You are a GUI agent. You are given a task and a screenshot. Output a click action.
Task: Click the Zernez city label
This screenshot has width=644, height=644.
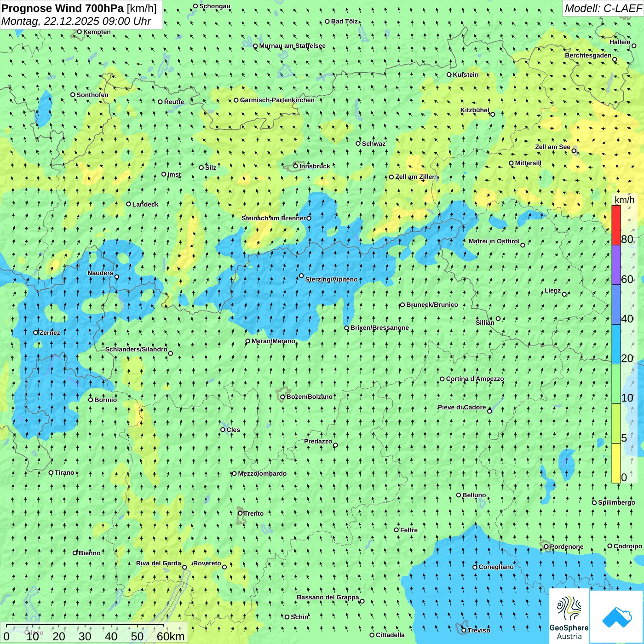50,333
